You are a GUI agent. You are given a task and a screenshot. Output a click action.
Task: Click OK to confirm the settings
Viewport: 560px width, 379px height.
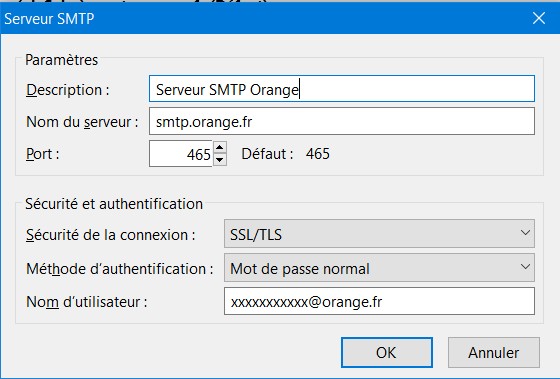pyautogui.click(x=387, y=353)
